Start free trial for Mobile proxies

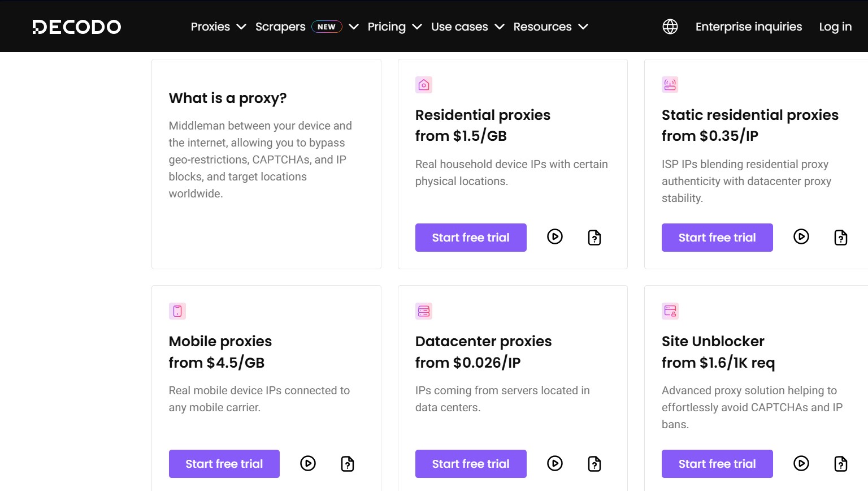224,464
